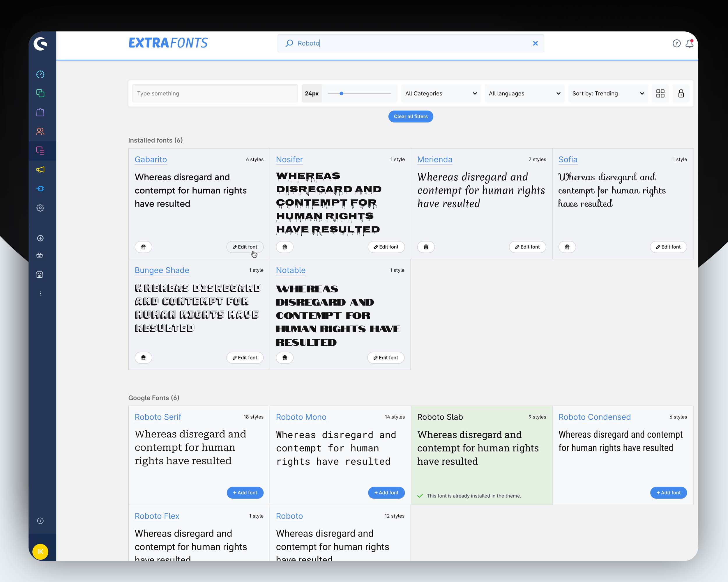Delete the Notable font with trash icon
728x582 pixels.
[285, 358]
